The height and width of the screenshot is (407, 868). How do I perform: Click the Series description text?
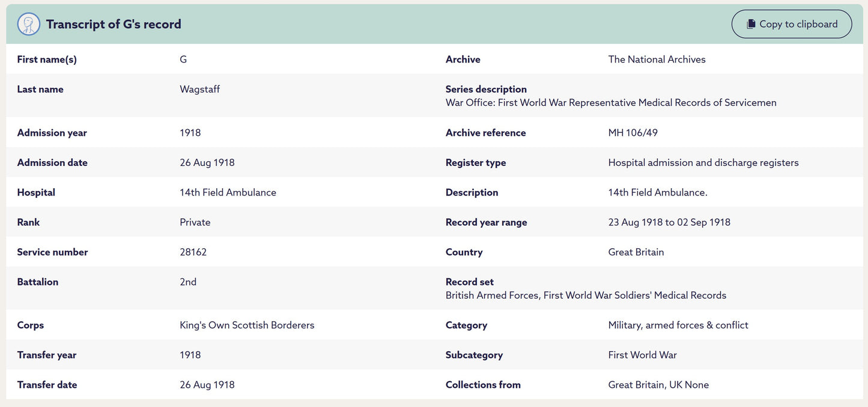click(610, 103)
